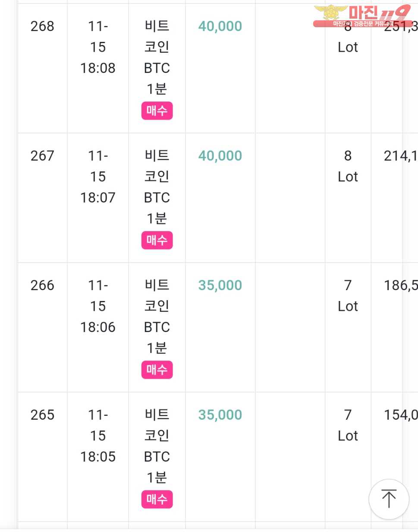Click the 214,1 balance in row 267

tap(401, 156)
